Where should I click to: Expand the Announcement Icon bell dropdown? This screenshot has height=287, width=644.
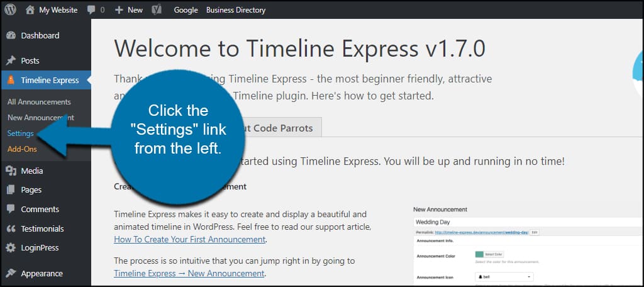(x=504, y=277)
